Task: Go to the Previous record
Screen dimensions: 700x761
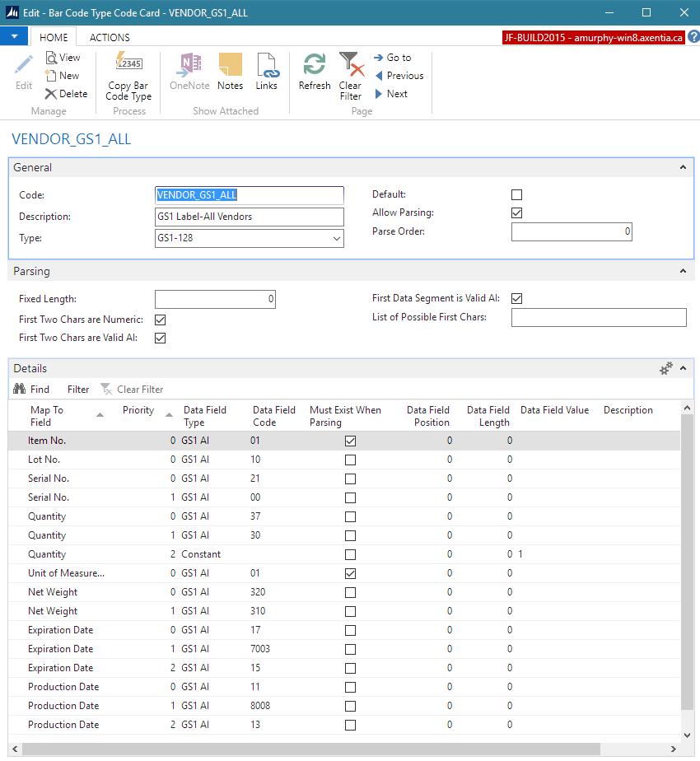Action: (398, 76)
